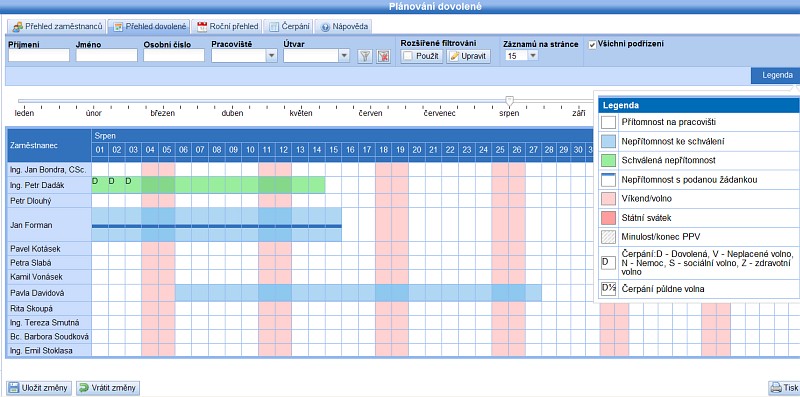Image resolution: width=800 pixels, height=397 pixels.
Task: Click the calendar icon in Roční přehled tab
Action: coord(202,27)
